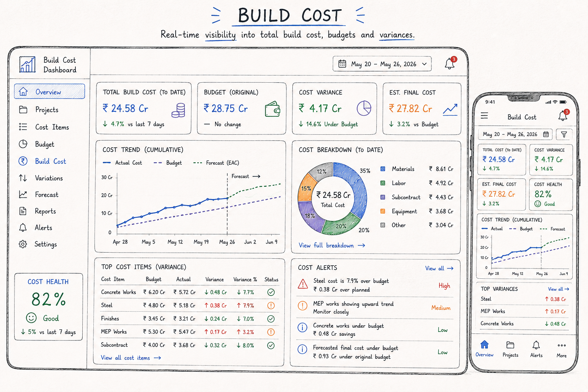Go to Cost Items in sidebar

pos(44,127)
